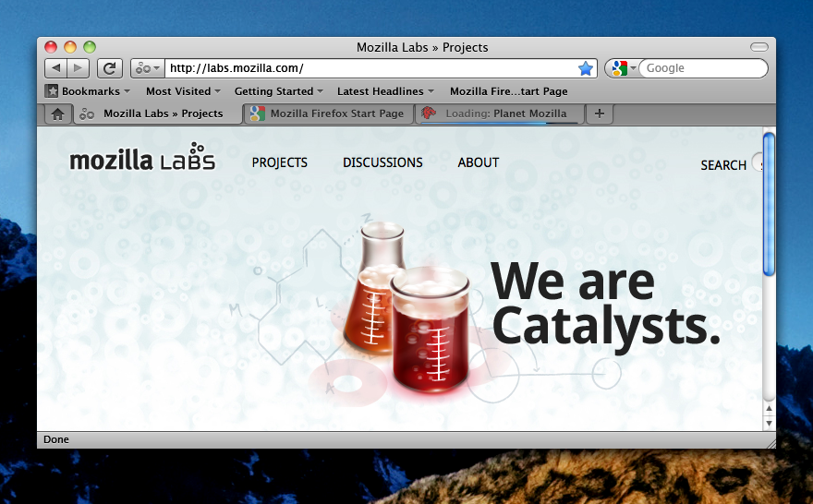Click the new tab plus button

coord(599,114)
